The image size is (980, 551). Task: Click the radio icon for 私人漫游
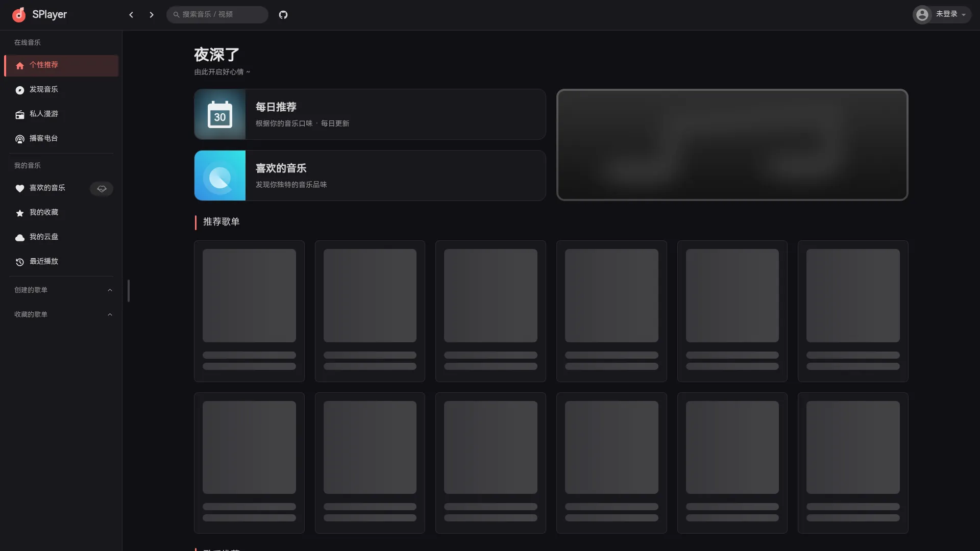pos(20,114)
